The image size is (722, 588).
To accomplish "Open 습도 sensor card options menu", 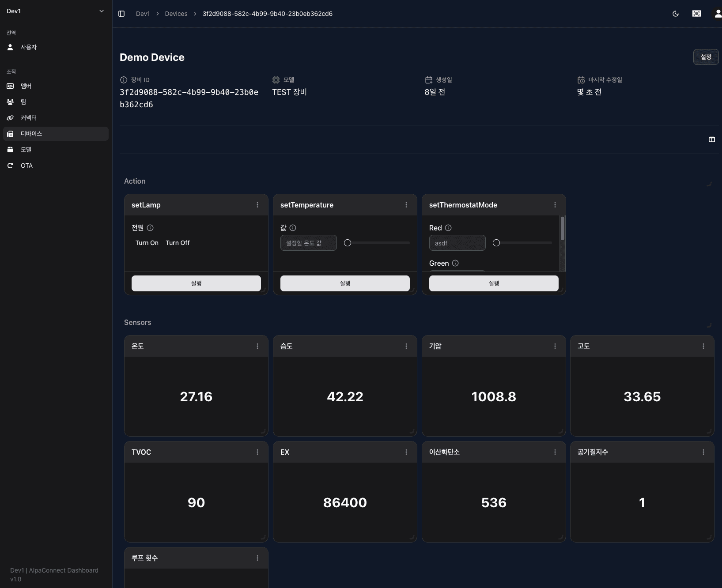I will tap(406, 346).
